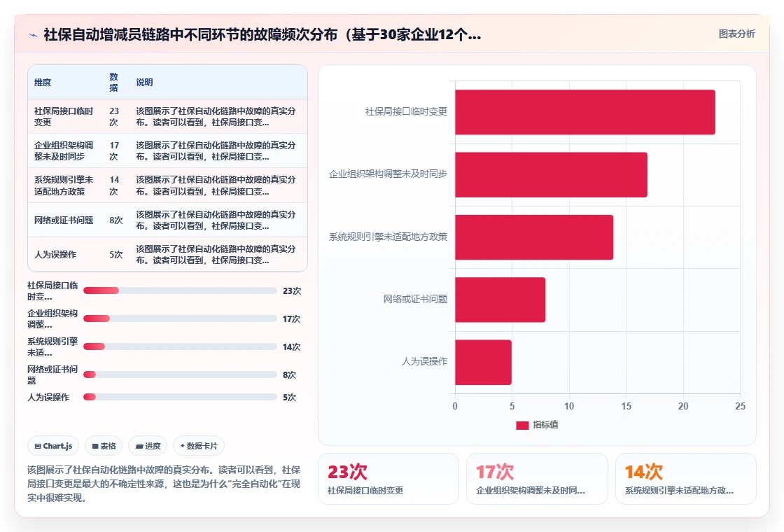Viewport: 784px width, 532px height.
Task: Click the chart bar for 社保局接口临时变更
Action: 585,112
